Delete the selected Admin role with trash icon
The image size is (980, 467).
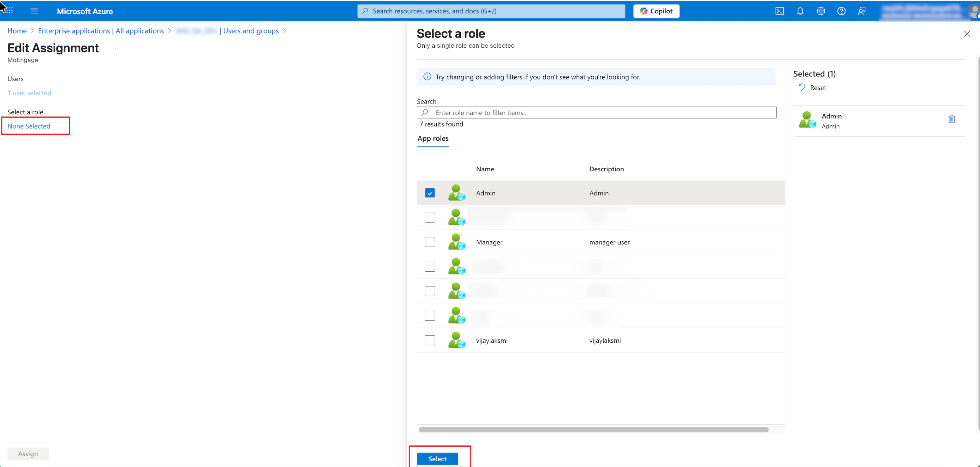[x=951, y=119]
